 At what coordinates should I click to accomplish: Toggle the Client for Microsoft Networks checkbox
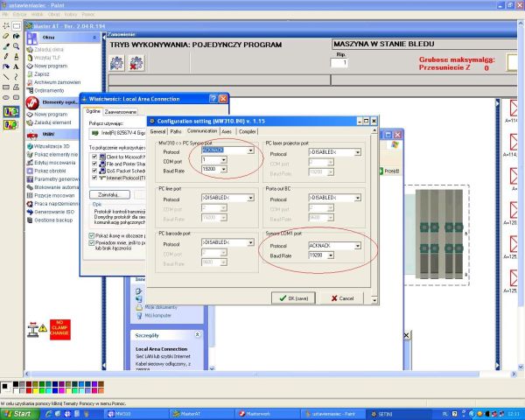[x=94, y=157]
